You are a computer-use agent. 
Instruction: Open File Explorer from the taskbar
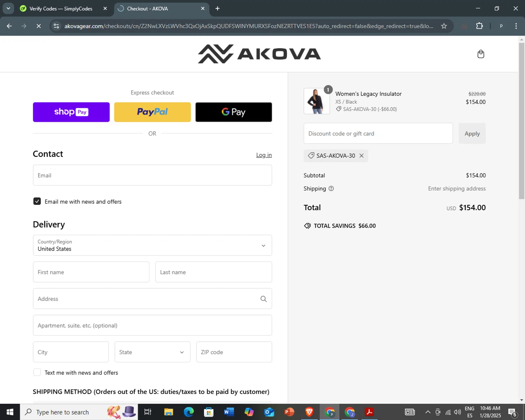click(169, 412)
